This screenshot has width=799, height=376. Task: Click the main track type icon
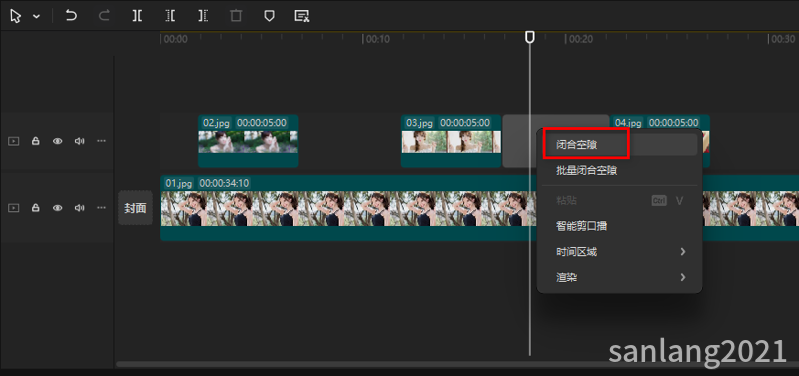14,208
